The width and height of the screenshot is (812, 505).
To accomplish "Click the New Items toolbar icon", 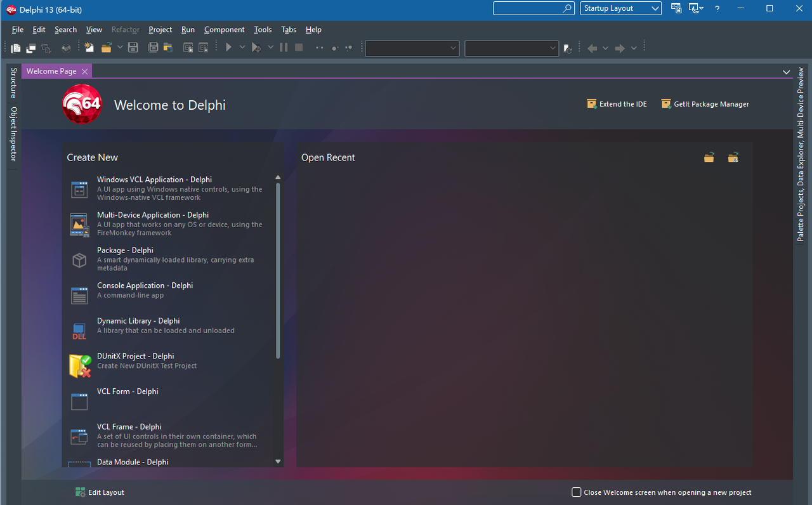I will [x=89, y=48].
